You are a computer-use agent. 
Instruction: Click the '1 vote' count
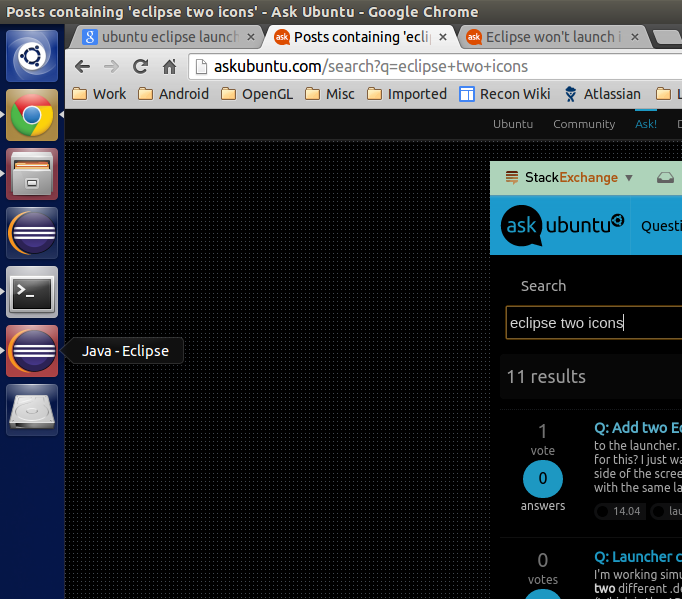[542, 439]
